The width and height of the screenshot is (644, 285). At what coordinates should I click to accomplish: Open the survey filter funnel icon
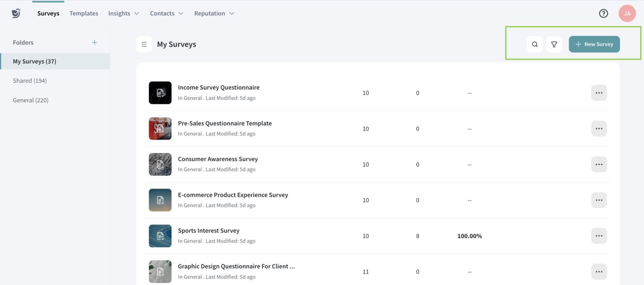[554, 44]
